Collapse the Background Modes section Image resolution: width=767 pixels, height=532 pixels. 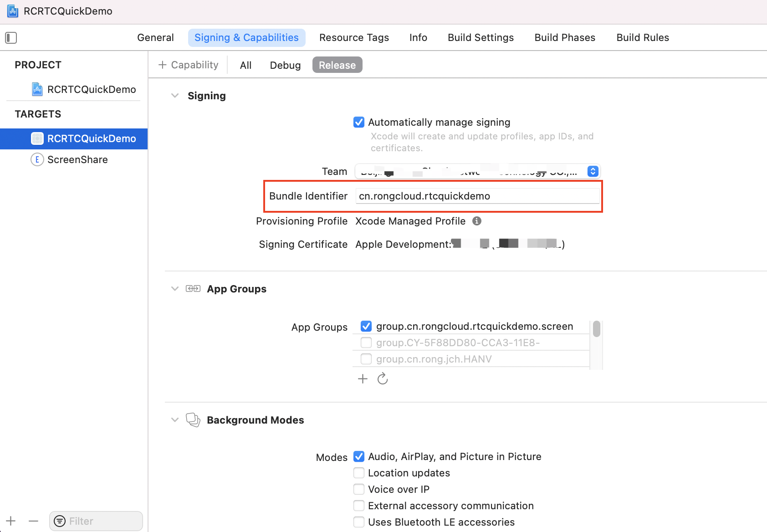[175, 420]
